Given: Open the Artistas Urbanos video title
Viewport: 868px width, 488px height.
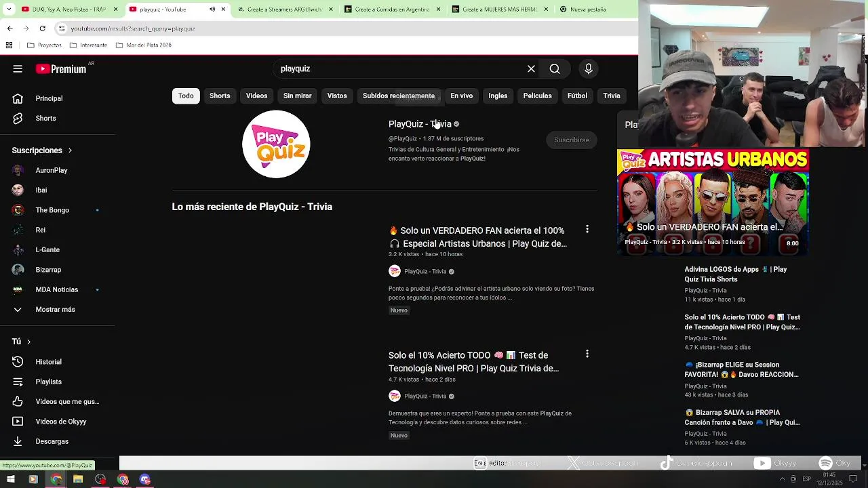Looking at the screenshot, I should (x=477, y=237).
